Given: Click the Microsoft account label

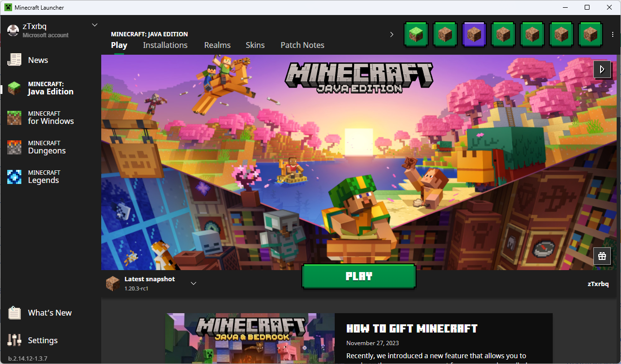Looking at the screenshot, I should 46,35.
